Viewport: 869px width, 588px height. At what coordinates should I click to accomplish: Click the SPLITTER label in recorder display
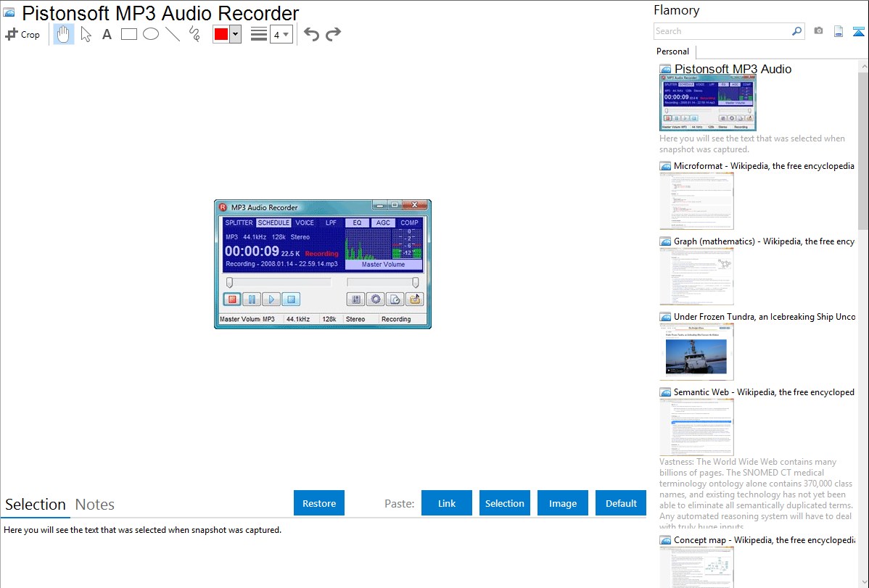(x=239, y=223)
